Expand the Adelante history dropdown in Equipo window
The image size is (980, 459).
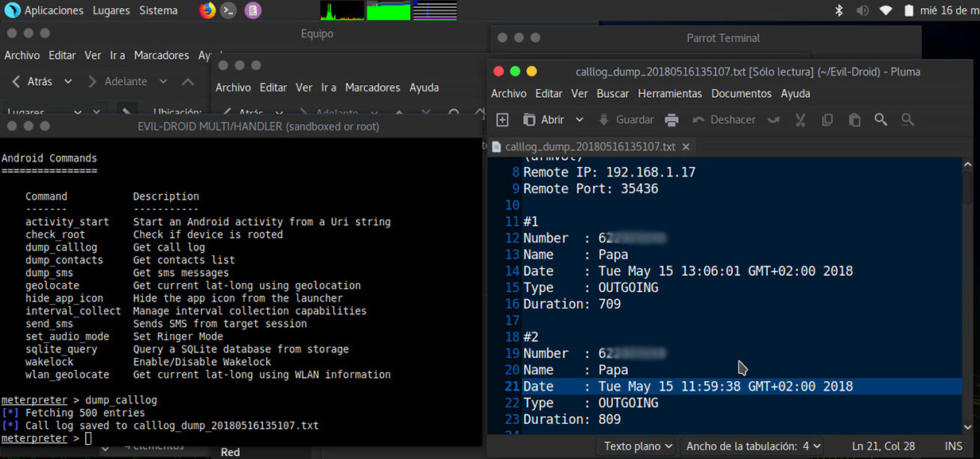coord(163,81)
